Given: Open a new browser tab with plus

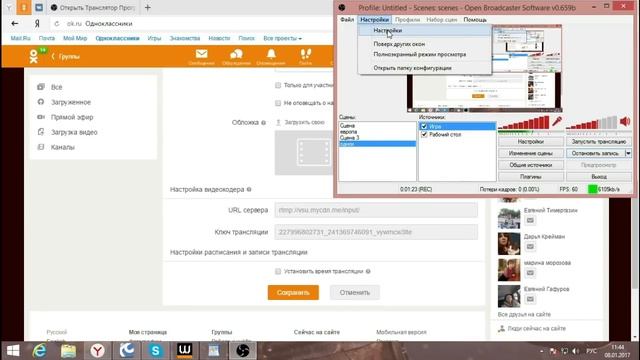Looking at the screenshot, I should tap(148, 7).
